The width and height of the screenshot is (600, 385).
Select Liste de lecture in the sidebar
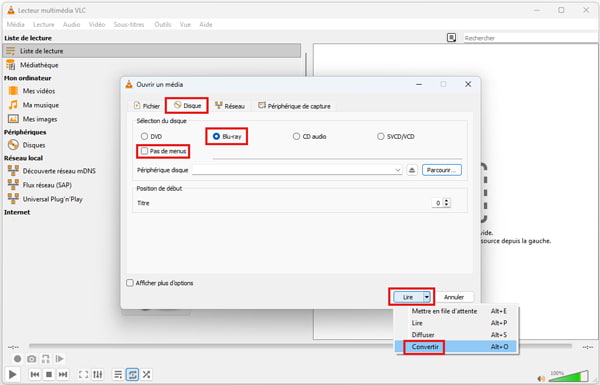point(152,51)
